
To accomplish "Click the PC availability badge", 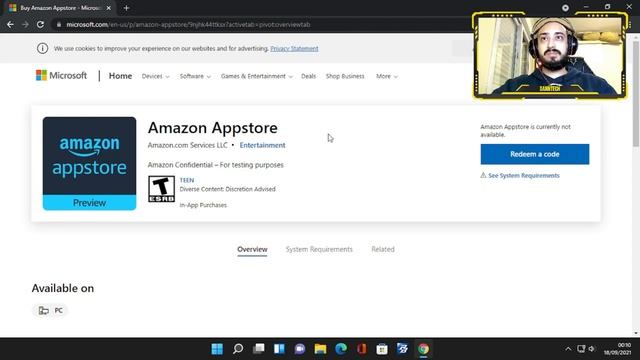I will coord(50,311).
